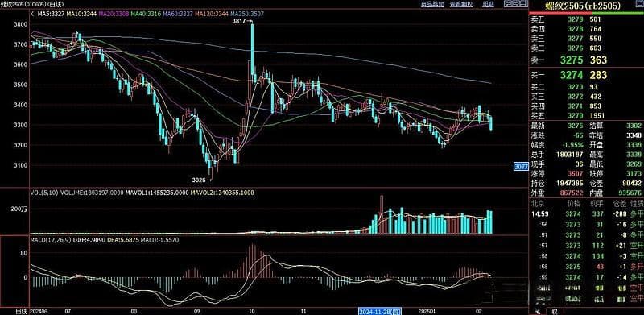
Task: Click the outer volume 867522
Action: [571, 193]
